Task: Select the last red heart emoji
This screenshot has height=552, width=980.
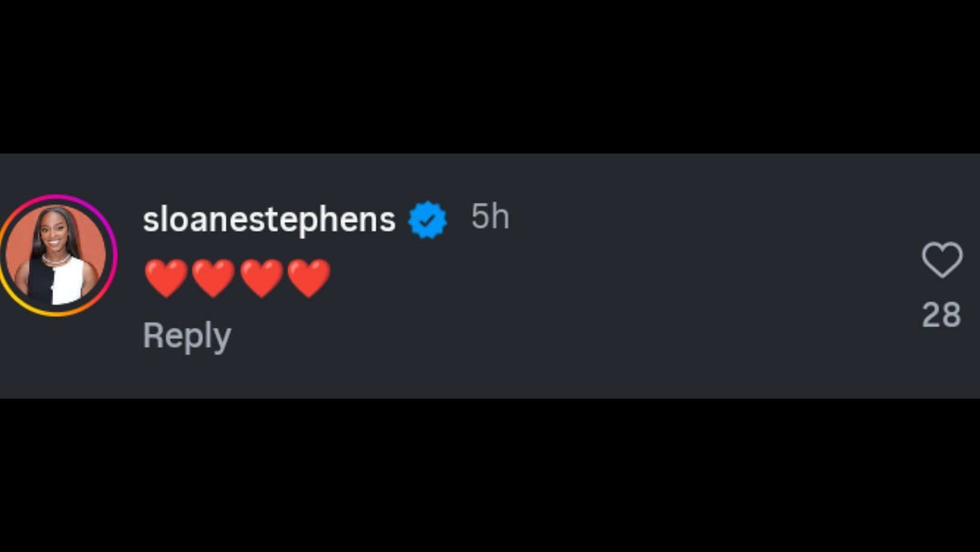Action: pyautogui.click(x=309, y=278)
